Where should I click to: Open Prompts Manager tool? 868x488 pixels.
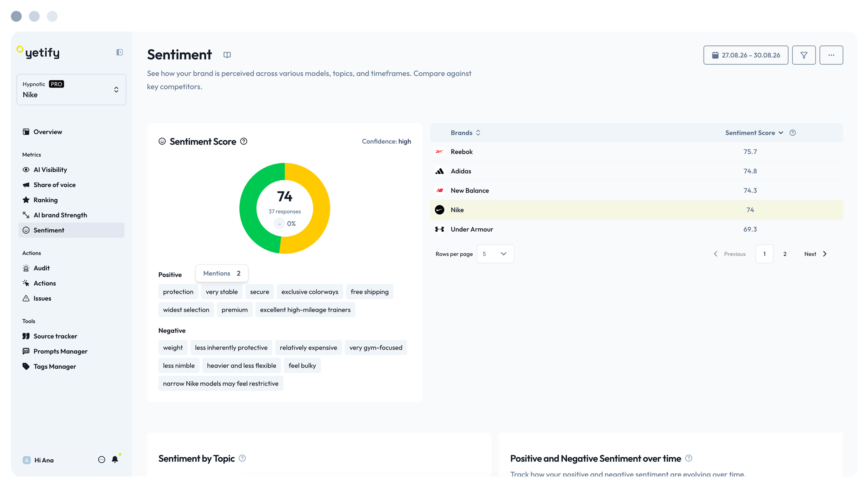tap(71, 351)
